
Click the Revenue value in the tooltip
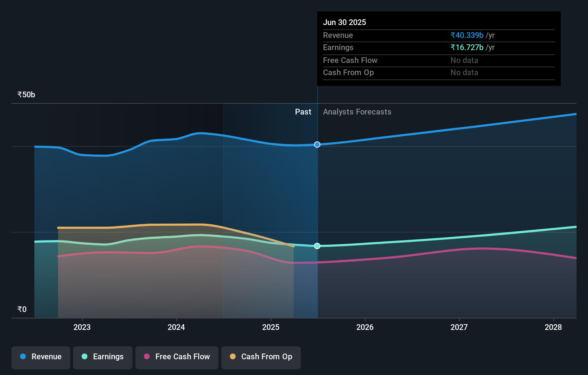pyautogui.click(x=466, y=35)
